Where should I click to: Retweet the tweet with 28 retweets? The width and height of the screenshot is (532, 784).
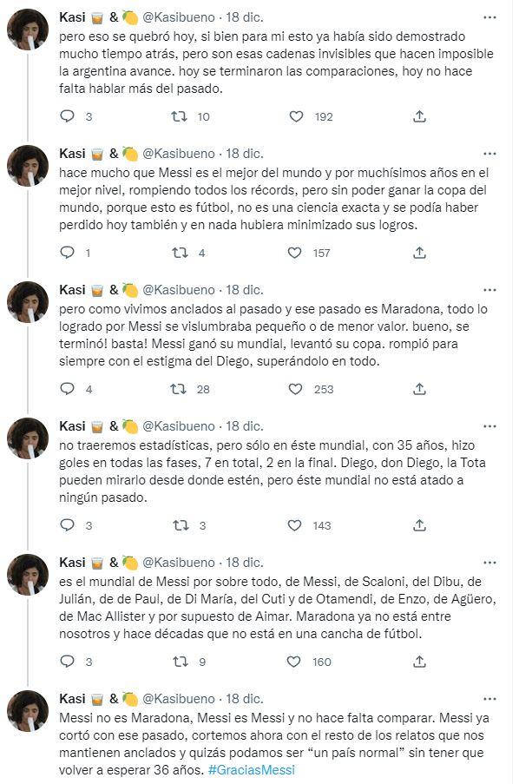coord(181,389)
